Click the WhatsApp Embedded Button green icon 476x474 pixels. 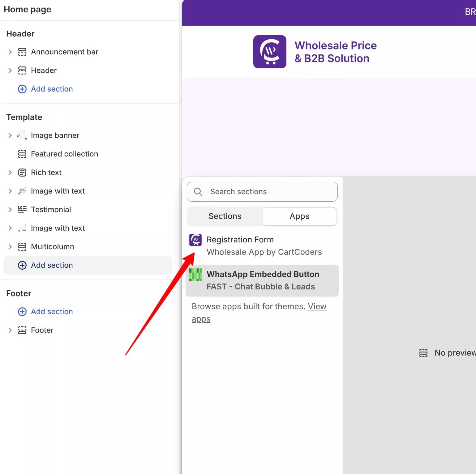click(x=195, y=275)
